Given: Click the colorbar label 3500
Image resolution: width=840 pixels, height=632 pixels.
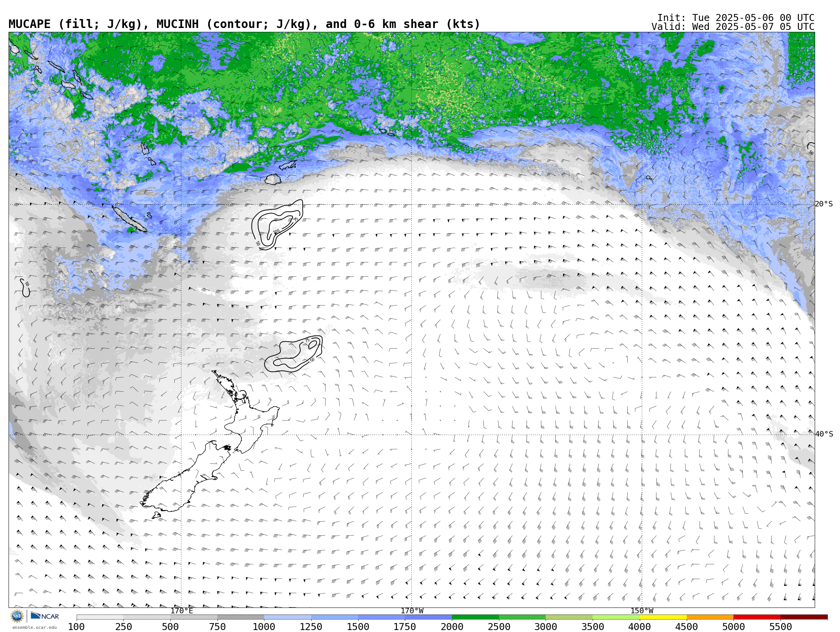Looking at the screenshot, I should tap(593, 627).
